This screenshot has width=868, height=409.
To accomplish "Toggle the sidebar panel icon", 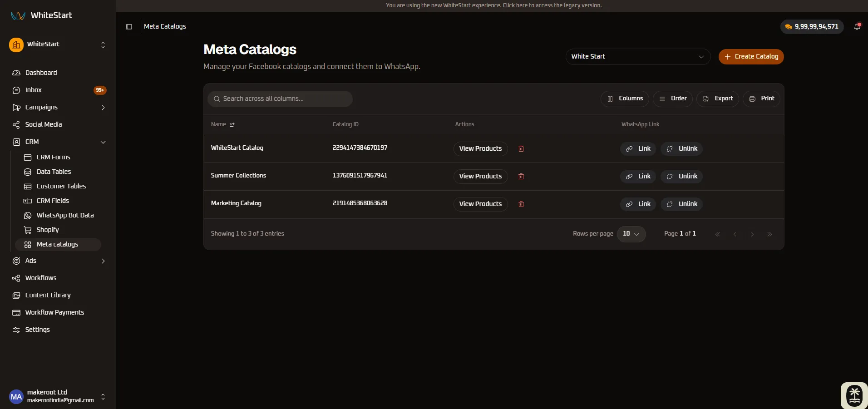I will (x=129, y=27).
